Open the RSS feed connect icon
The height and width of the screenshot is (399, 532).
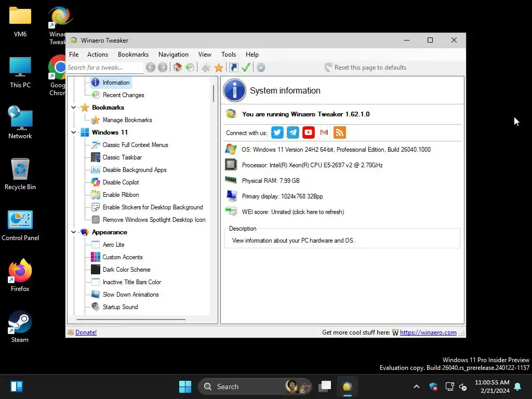point(340,132)
